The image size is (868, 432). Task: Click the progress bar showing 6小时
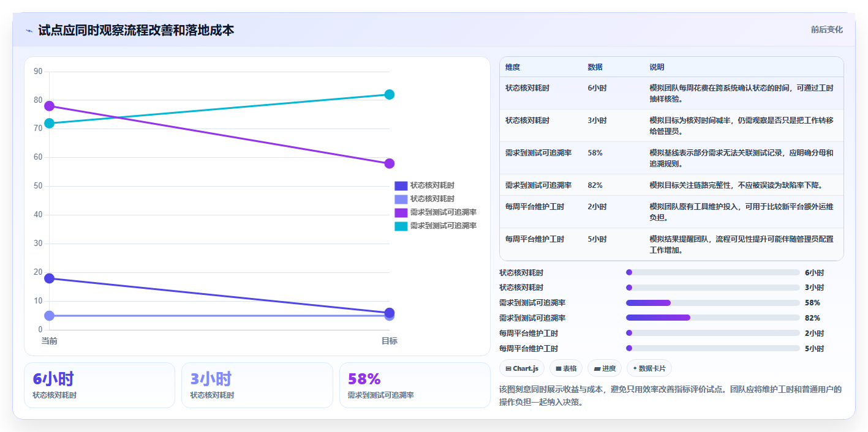coord(713,272)
